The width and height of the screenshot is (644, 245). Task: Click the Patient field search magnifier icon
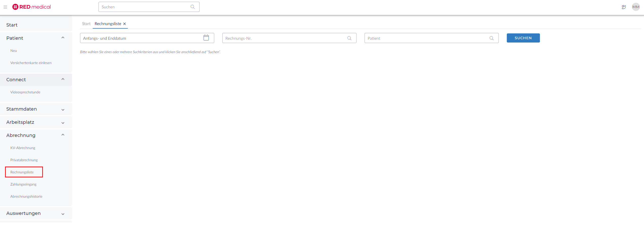pyautogui.click(x=491, y=38)
